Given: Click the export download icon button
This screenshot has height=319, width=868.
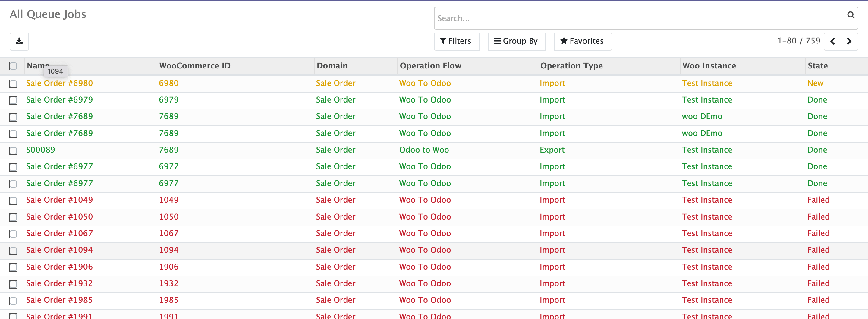Looking at the screenshot, I should [19, 41].
